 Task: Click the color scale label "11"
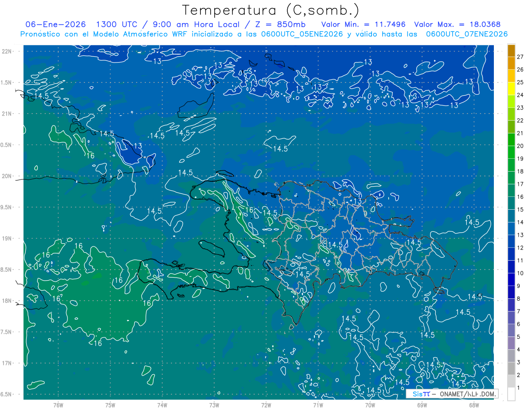tap(520, 261)
